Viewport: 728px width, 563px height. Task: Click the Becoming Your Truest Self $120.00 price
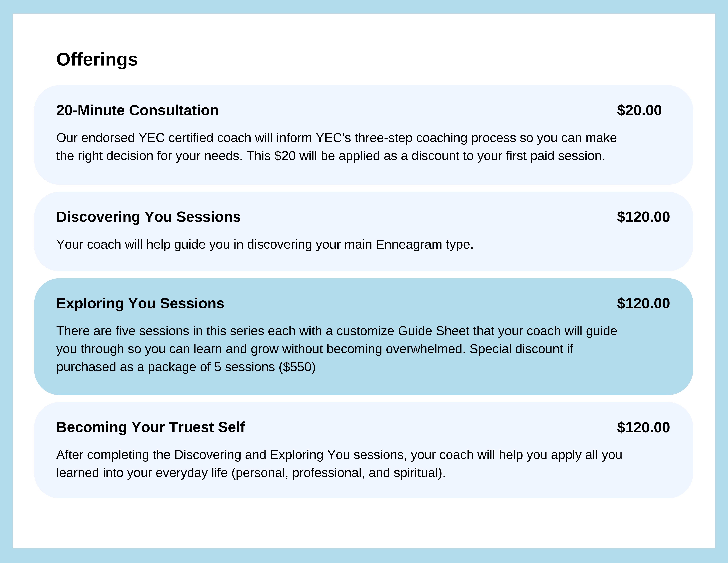pyautogui.click(x=643, y=428)
